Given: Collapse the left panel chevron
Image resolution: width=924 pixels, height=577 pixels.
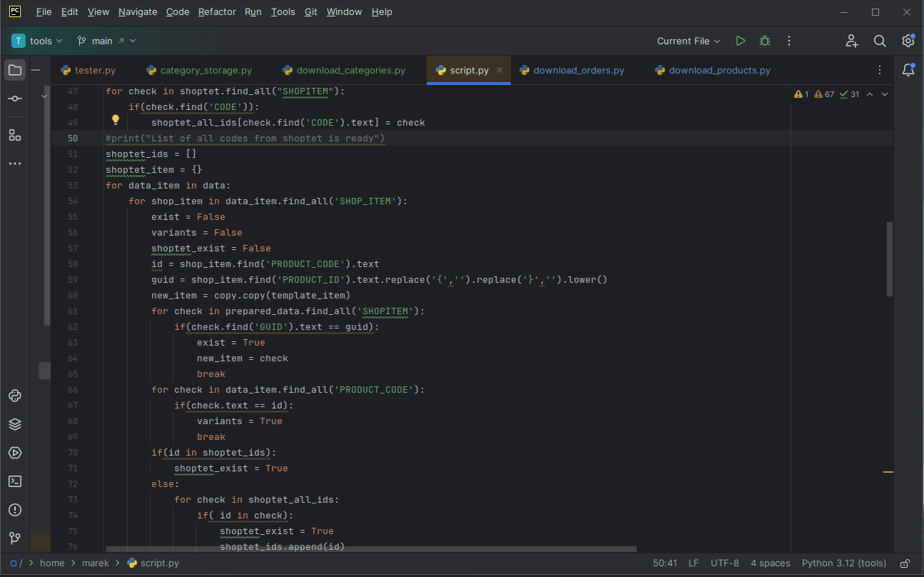Looking at the screenshot, I should pos(44,96).
